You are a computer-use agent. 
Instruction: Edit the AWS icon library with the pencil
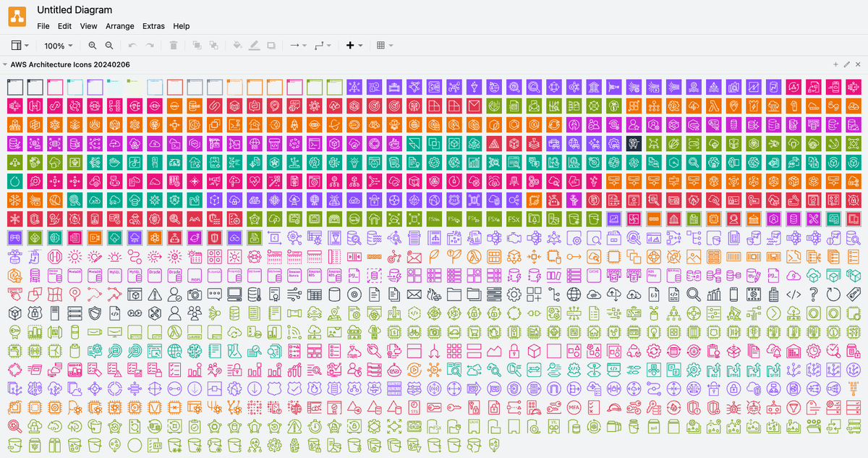846,64
